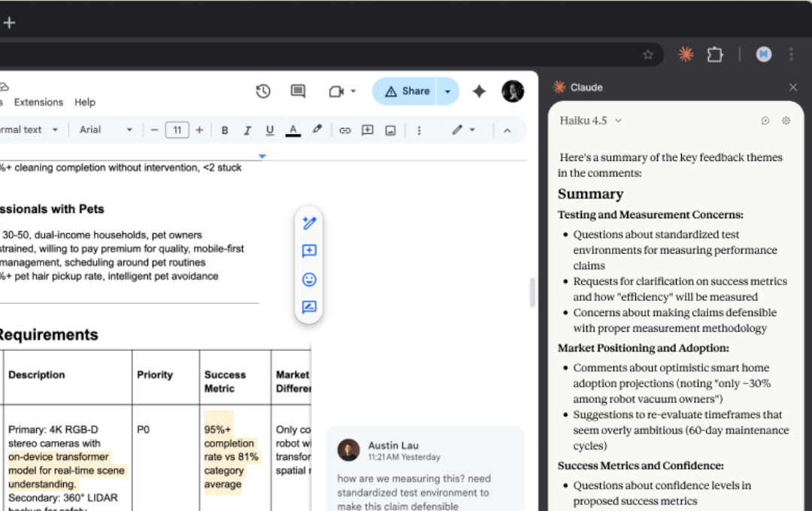Open more toolbar options
Image resolution: width=812 pixels, height=511 pixels.
[419, 130]
